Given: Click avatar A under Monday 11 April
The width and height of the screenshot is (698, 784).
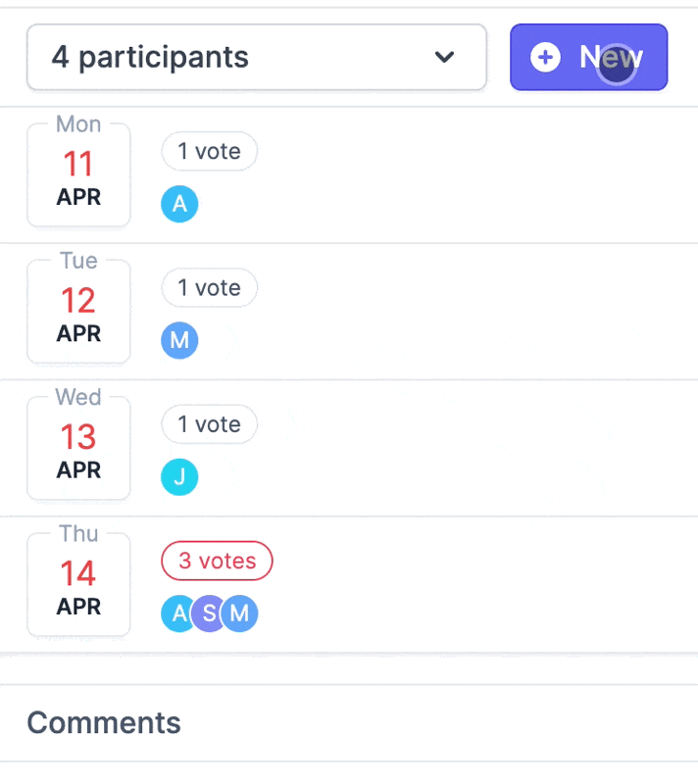Looking at the screenshot, I should click(x=179, y=204).
